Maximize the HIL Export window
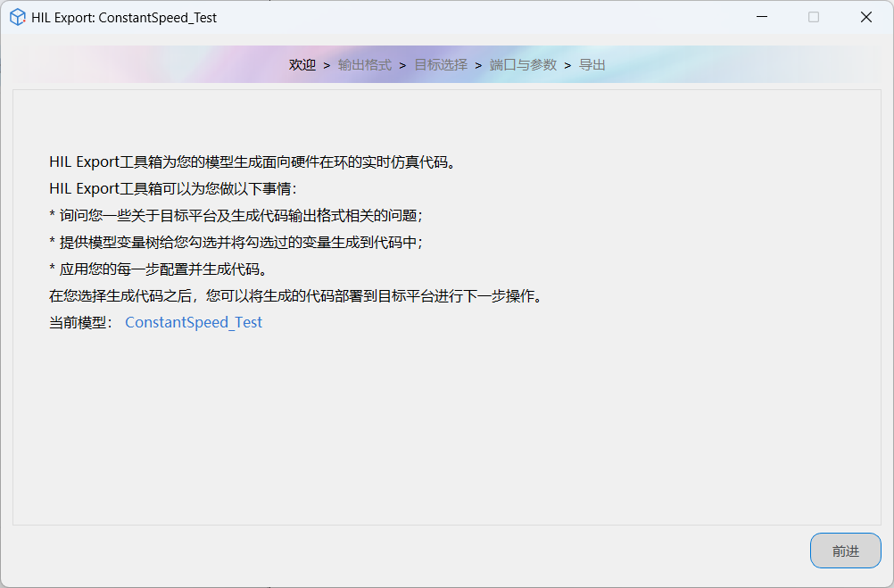This screenshot has height=588, width=894. (813, 17)
